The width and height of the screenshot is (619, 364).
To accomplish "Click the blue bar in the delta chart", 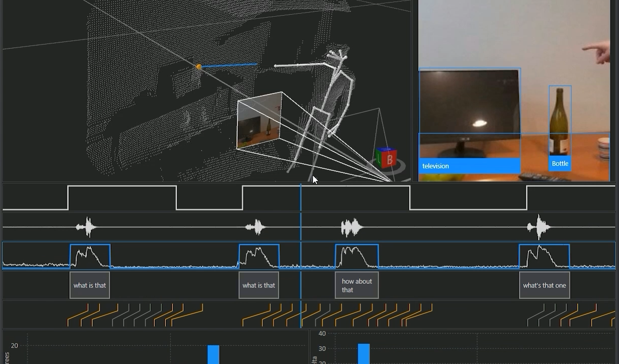I will click(x=364, y=354).
